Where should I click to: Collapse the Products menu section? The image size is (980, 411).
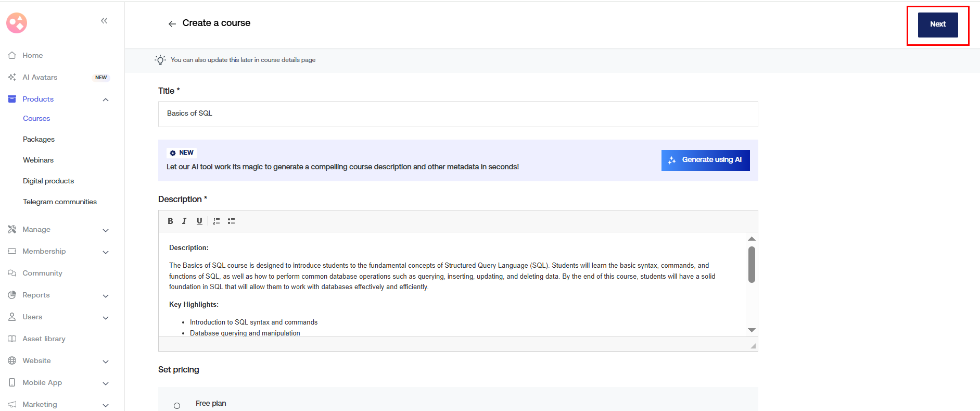pos(106,99)
